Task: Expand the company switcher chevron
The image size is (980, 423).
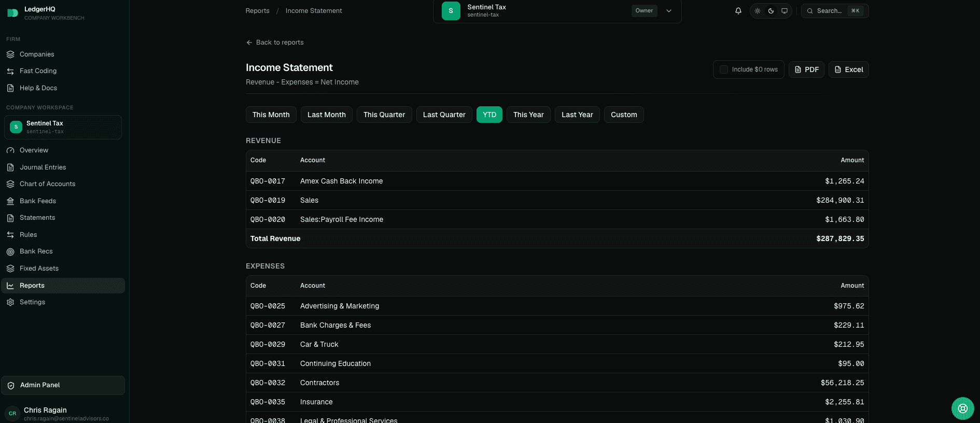Action: (x=669, y=11)
